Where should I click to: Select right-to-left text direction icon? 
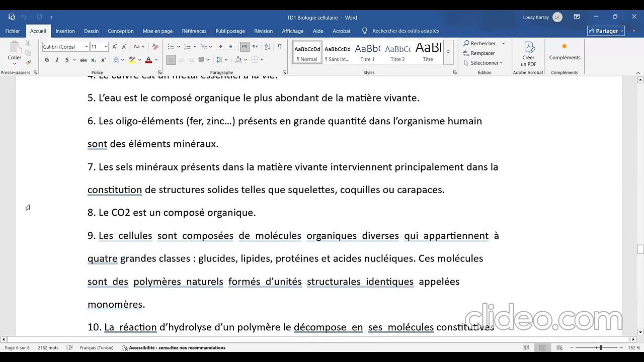(x=255, y=47)
